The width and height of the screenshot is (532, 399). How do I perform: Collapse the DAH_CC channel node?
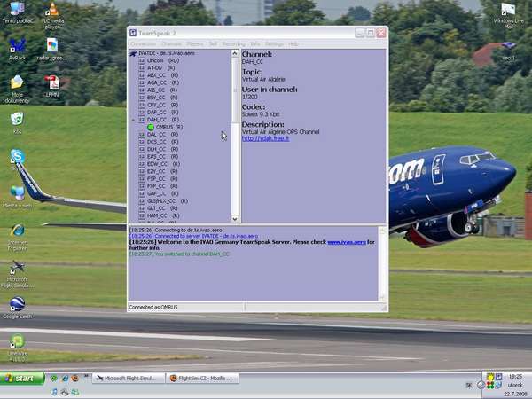pyautogui.click(x=133, y=120)
